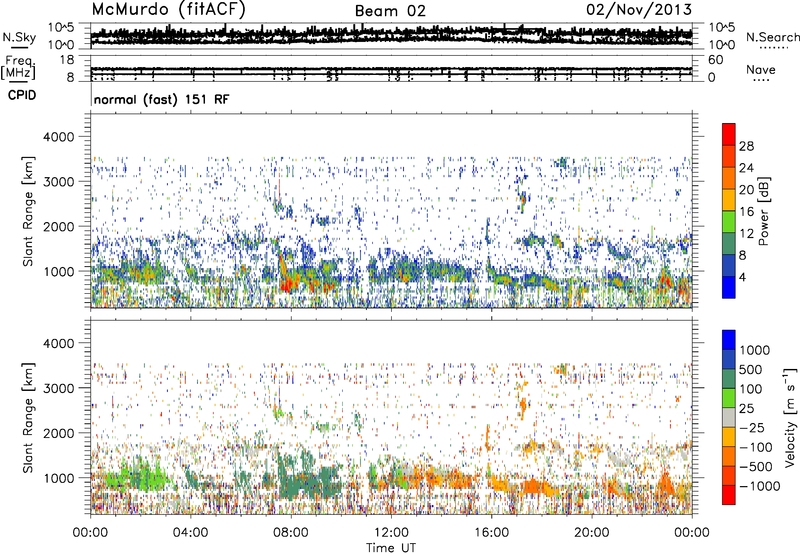This screenshot has width=800, height=554.
Task: Click the "McMurdo (fitACF)" plot title
Action: 168,10
